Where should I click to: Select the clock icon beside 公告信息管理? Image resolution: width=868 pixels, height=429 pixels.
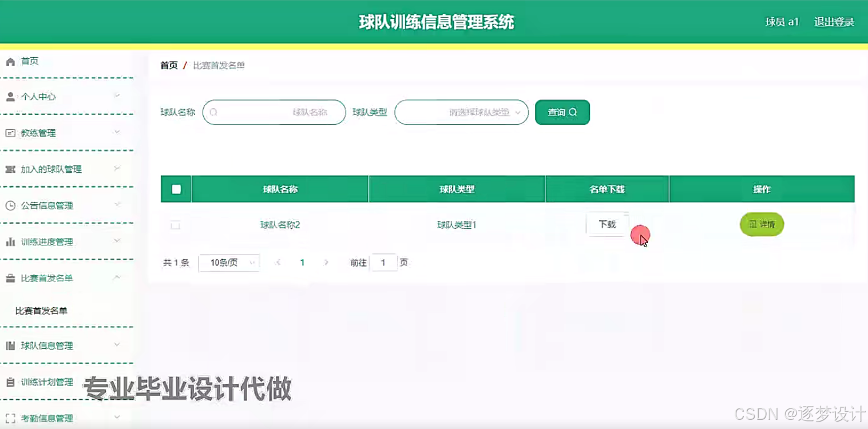coord(9,205)
